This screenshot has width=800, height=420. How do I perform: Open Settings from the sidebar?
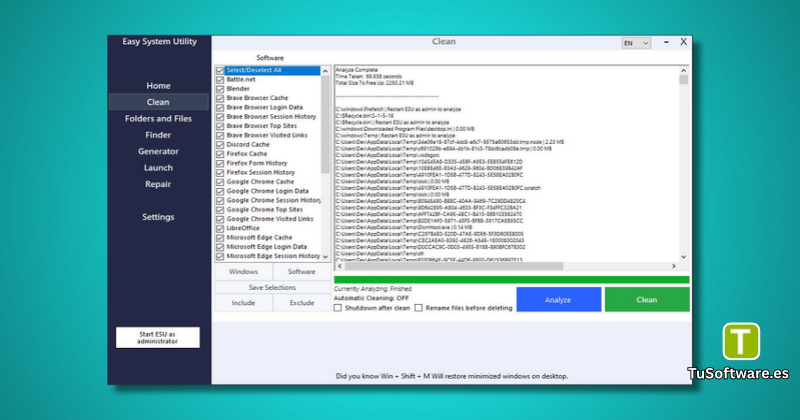click(x=158, y=217)
